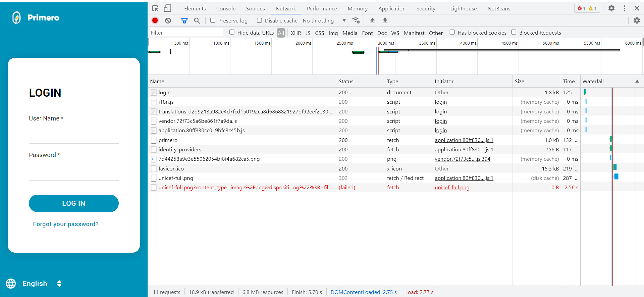Open vendor.72f73c5 js:394 initiator link
This screenshot has width=644, height=297.
(463, 159)
